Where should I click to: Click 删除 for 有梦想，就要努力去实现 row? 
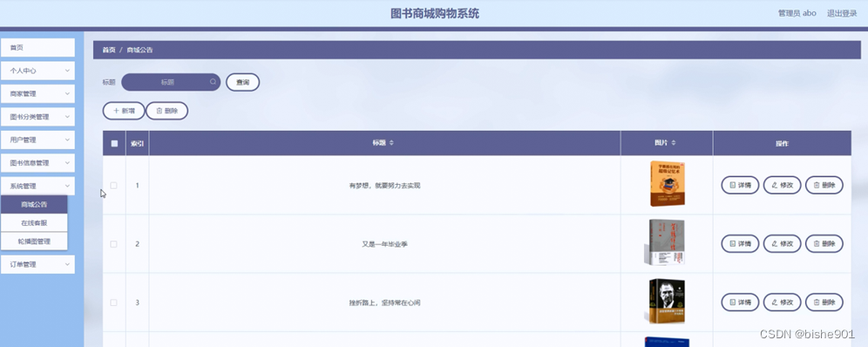click(824, 186)
